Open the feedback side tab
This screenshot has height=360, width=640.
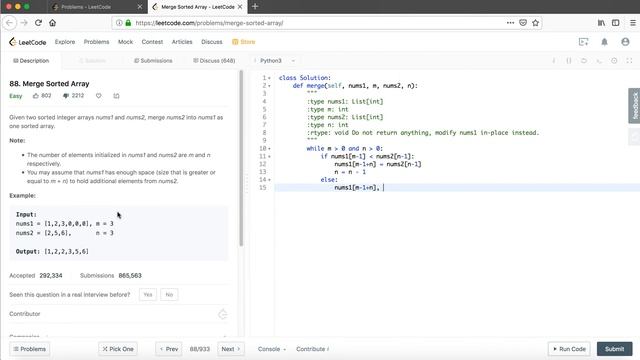pos(634,105)
